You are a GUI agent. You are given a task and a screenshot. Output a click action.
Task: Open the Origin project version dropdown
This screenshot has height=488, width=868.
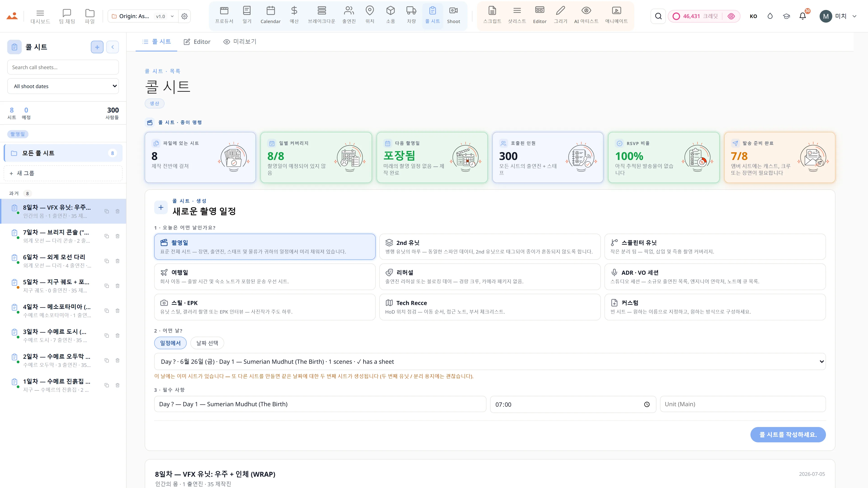pos(143,16)
